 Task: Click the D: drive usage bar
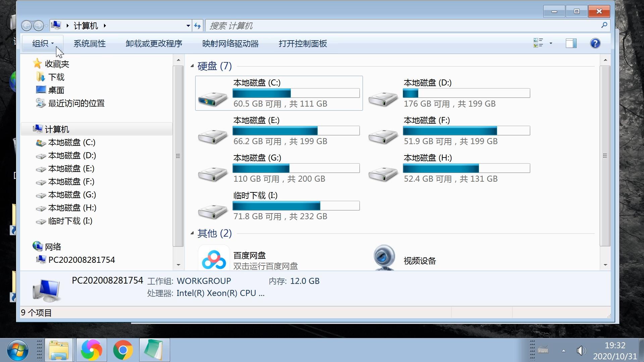467,93
